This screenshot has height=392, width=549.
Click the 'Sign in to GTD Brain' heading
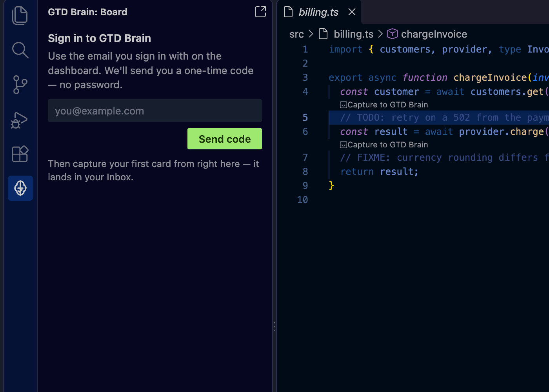point(99,38)
